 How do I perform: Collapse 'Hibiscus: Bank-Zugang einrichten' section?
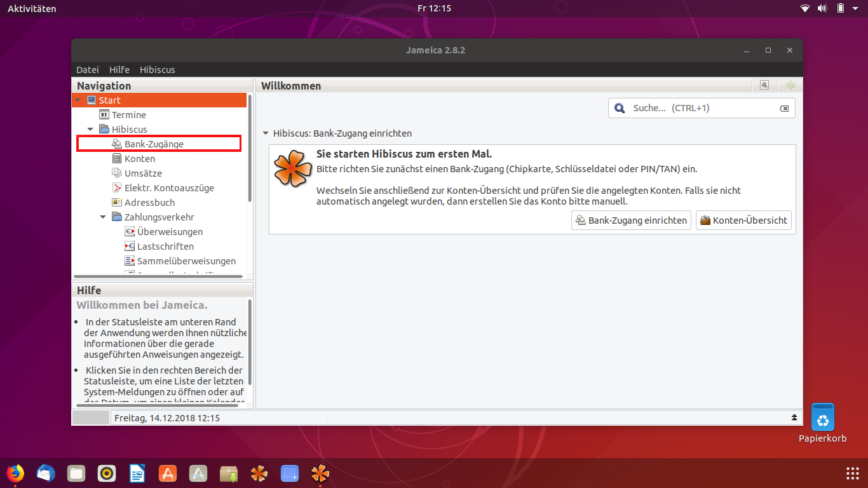click(x=266, y=134)
